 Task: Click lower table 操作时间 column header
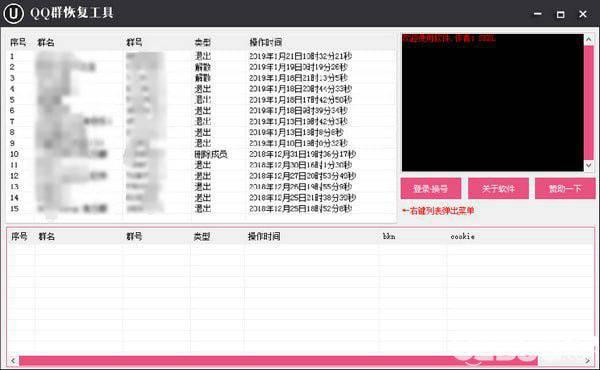pos(264,236)
